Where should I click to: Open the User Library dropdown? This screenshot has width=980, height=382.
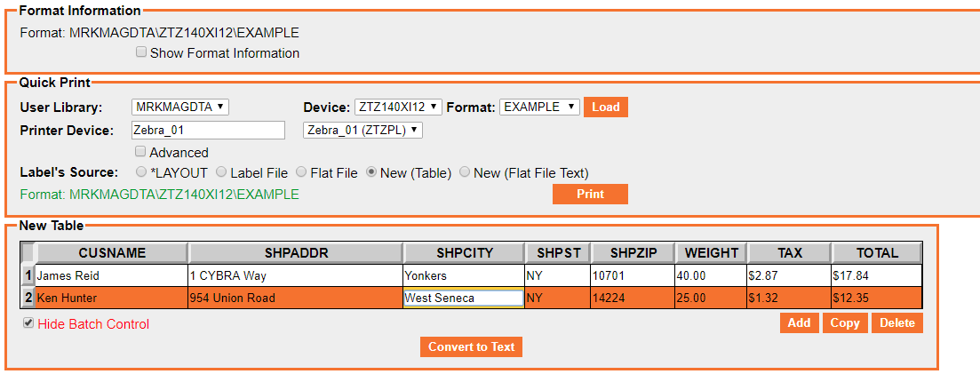coord(180,107)
